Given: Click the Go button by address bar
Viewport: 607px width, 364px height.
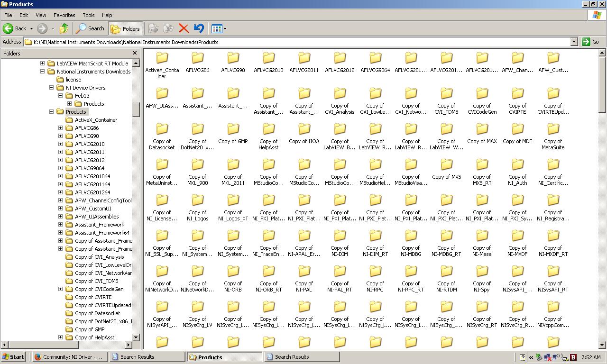Looking at the screenshot, I should [x=591, y=42].
